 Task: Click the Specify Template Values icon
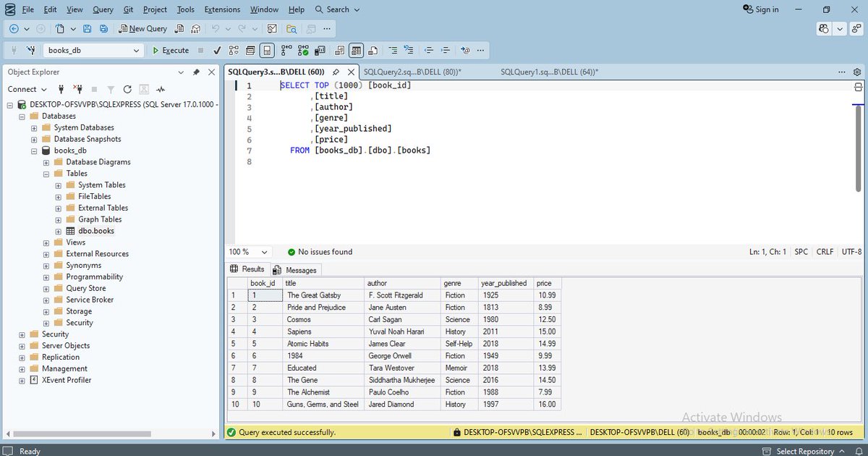465,51
